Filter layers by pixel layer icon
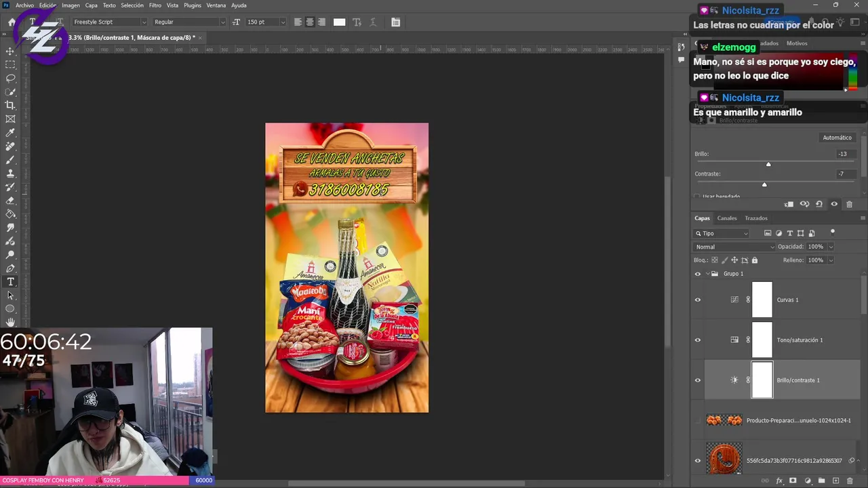 coord(768,233)
